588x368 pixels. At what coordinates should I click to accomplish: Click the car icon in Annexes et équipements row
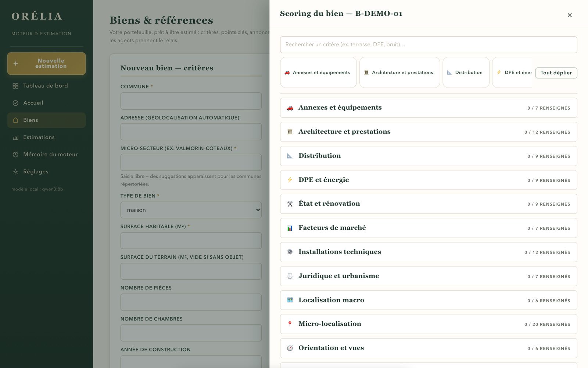[x=290, y=108]
